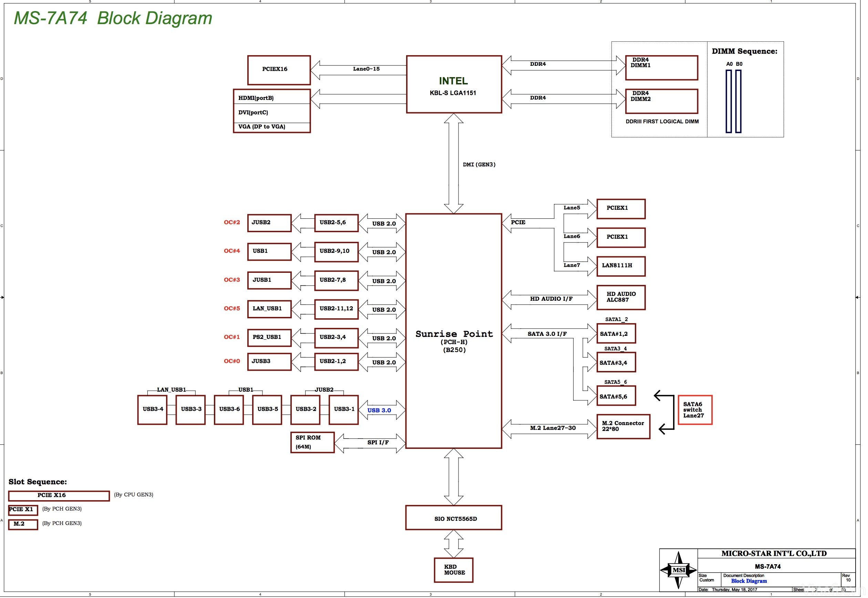Click the 'HD AUDIO I/F' arrow label
Image resolution: width=868 pixels, height=598 pixels.
pos(551,299)
